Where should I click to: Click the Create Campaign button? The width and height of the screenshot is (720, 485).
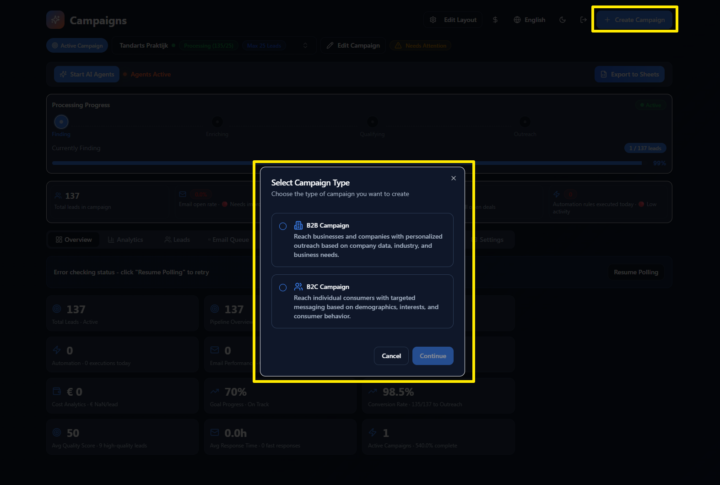tap(634, 20)
